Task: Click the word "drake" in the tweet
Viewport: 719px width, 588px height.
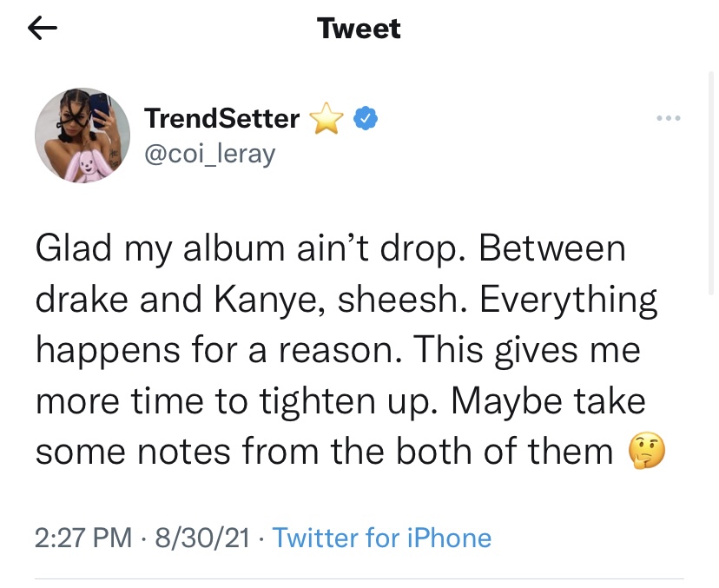Action: pyautogui.click(x=81, y=299)
